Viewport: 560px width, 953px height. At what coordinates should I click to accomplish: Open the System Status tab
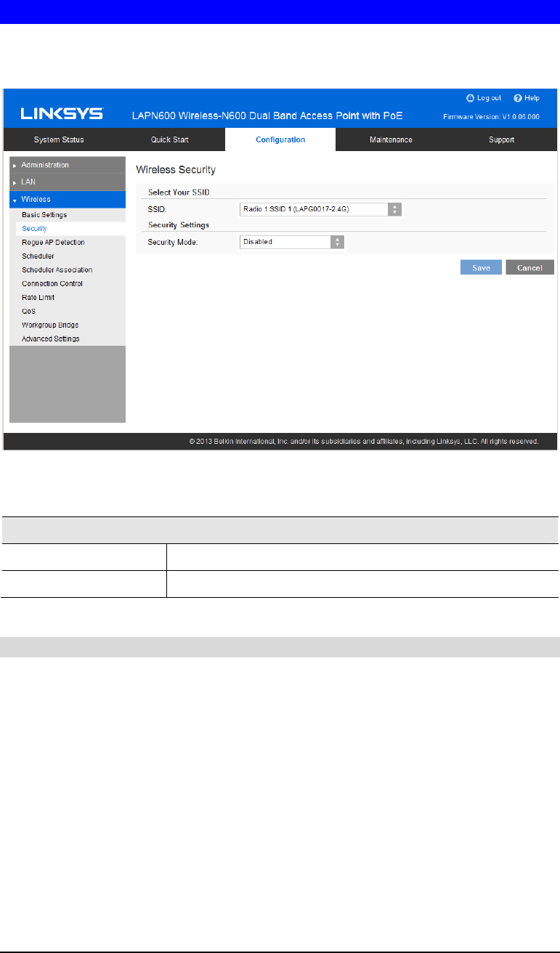tap(59, 139)
